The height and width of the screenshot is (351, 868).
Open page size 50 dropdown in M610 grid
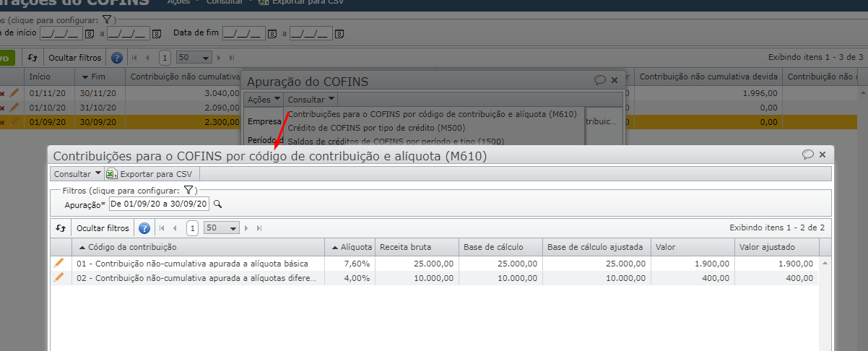pyautogui.click(x=220, y=228)
